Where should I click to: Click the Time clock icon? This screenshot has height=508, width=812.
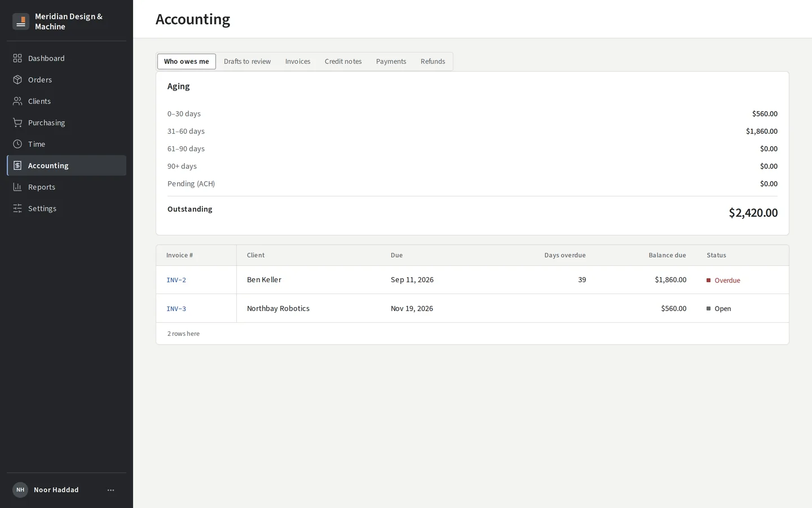[17, 144]
